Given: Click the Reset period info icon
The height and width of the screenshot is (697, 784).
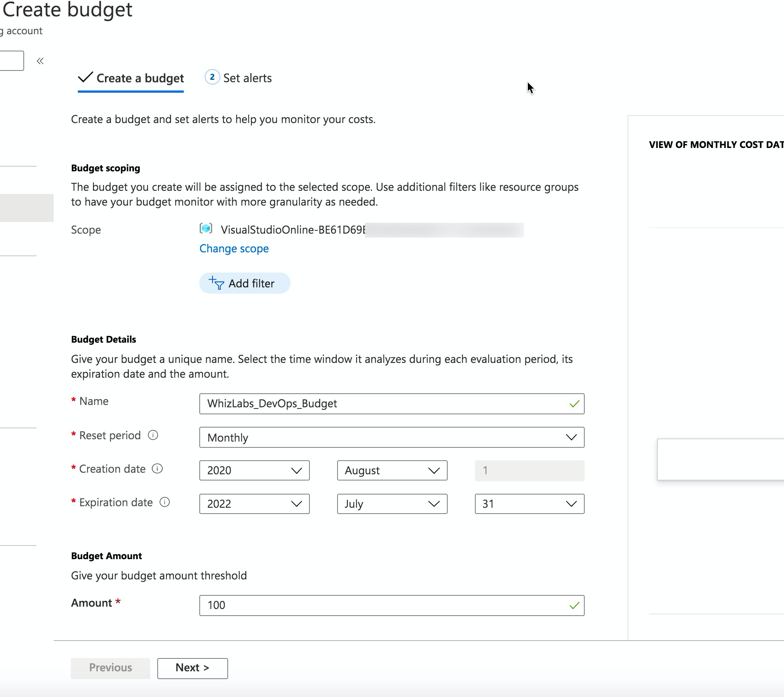Looking at the screenshot, I should pos(153,435).
